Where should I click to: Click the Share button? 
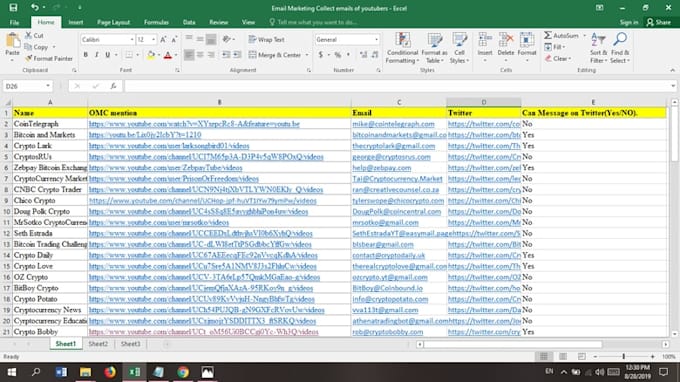pyautogui.click(x=658, y=22)
